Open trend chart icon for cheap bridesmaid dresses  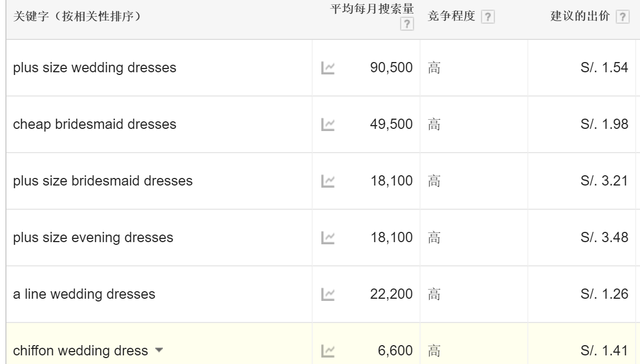(328, 125)
